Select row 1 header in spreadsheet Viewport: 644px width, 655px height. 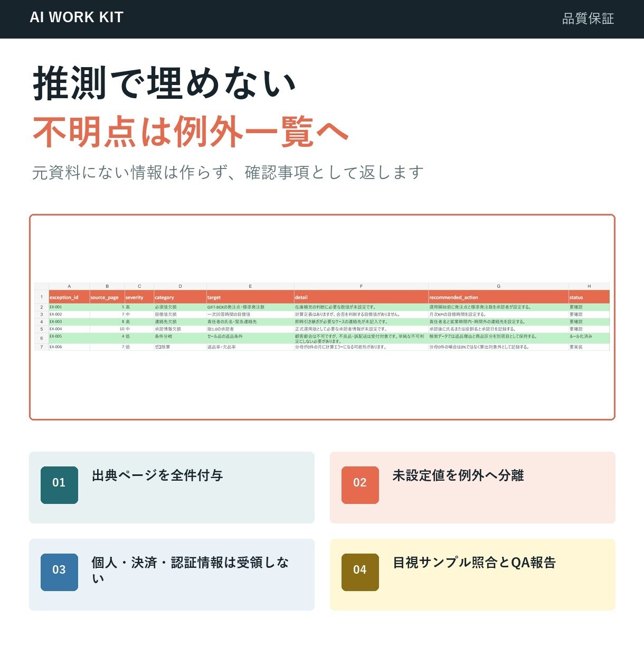42,297
